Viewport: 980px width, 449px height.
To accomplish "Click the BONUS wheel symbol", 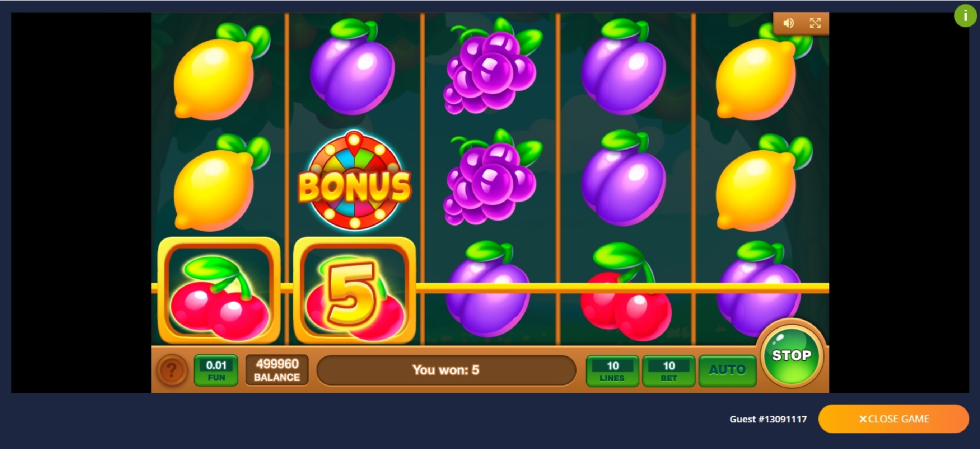I will pos(354,181).
